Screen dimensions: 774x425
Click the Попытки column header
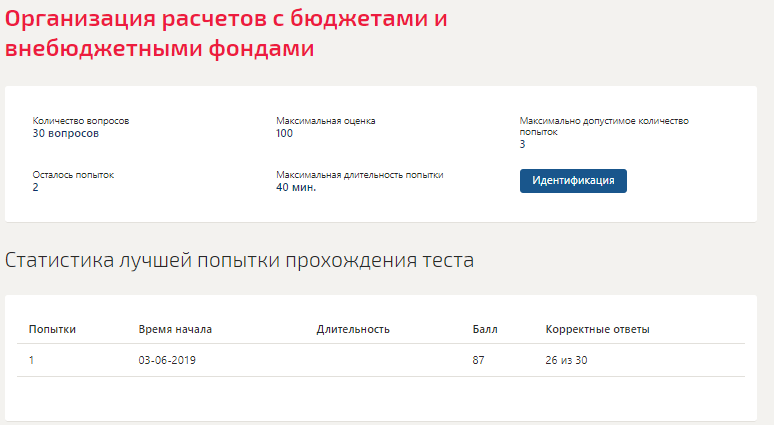pyautogui.click(x=52, y=329)
